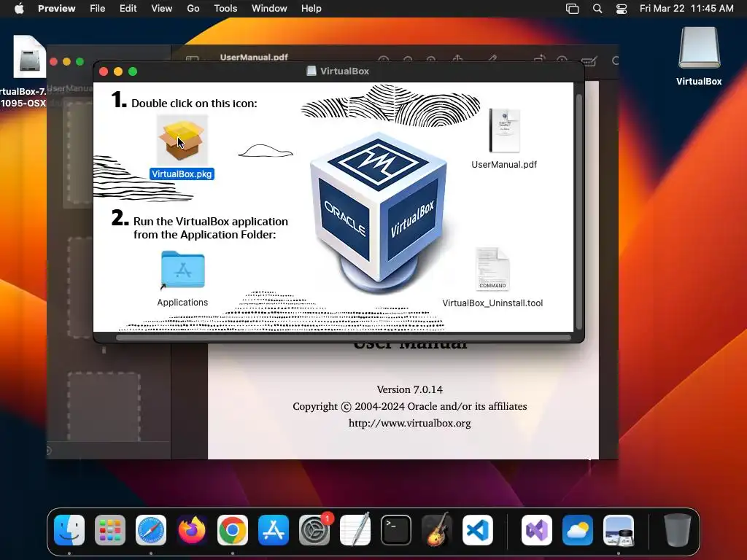The height and width of the screenshot is (560, 747).
Task: Launch Firefox from the Dock
Action: pyautogui.click(x=192, y=530)
